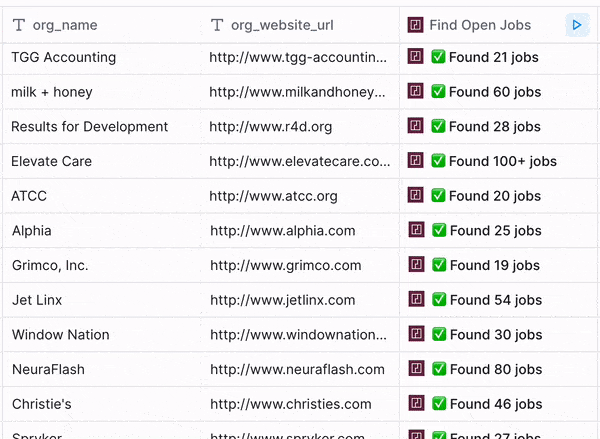600x439 pixels.
Task: Click the Found 28 jobs result text
Action: (494, 127)
